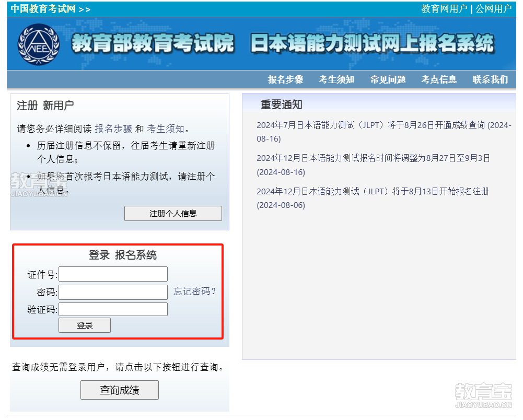Click into the 密码 password field
The image size is (523, 420).
pos(113,292)
